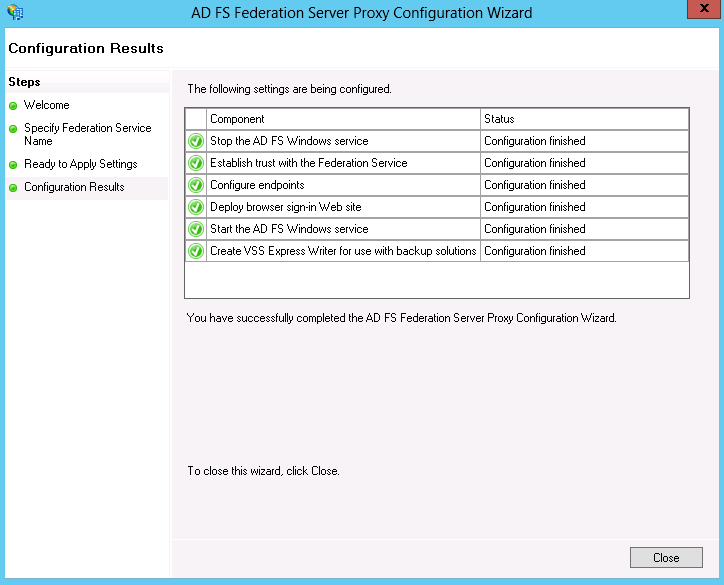Image resolution: width=724 pixels, height=585 pixels.
Task: Select 'Start the AD FS Windows service' cell
Action: point(343,229)
